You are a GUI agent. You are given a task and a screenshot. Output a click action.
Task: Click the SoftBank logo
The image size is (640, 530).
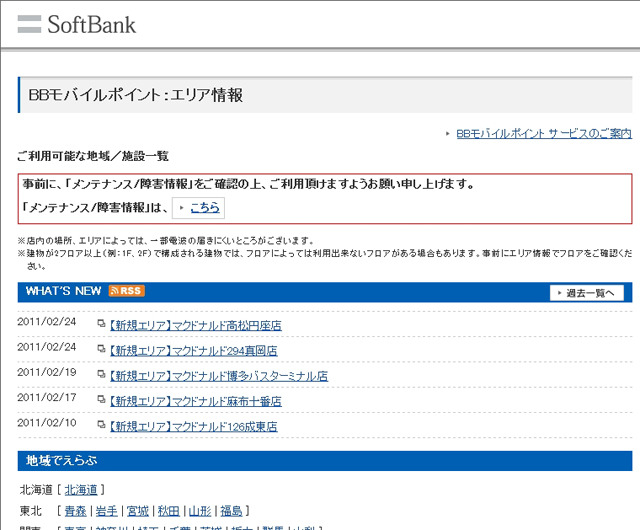tap(77, 24)
